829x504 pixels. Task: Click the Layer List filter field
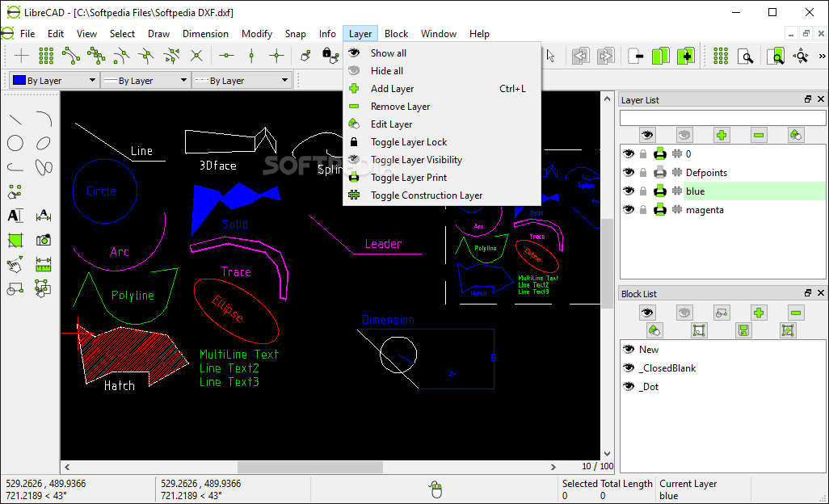tap(722, 117)
